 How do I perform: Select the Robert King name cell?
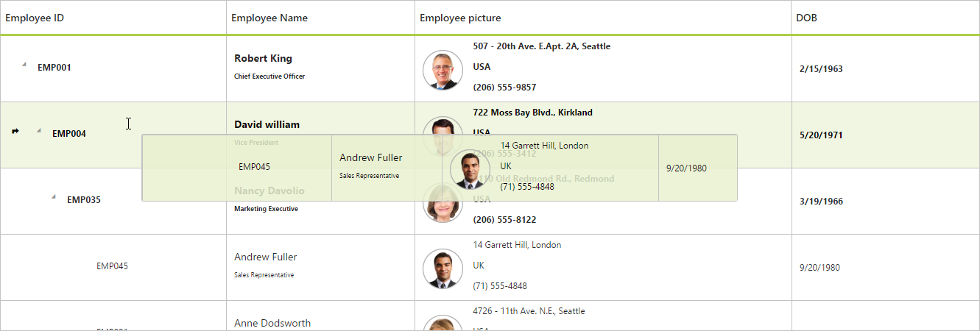tap(263, 59)
